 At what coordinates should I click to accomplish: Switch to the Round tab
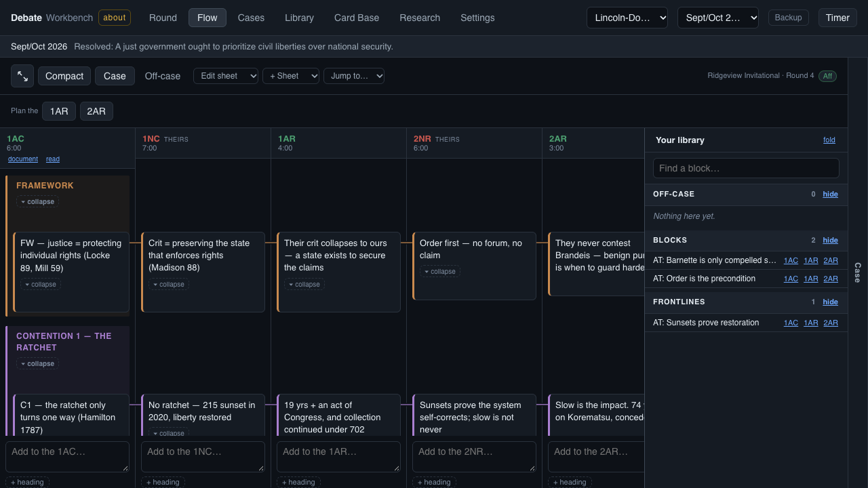click(x=163, y=18)
